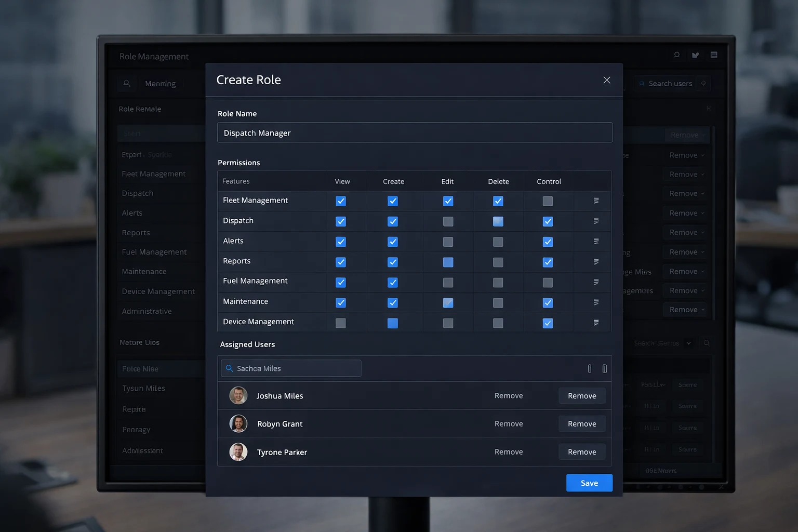This screenshot has width=798, height=532.
Task: Expand the Remove dropdown in first background row
Action: click(703, 135)
